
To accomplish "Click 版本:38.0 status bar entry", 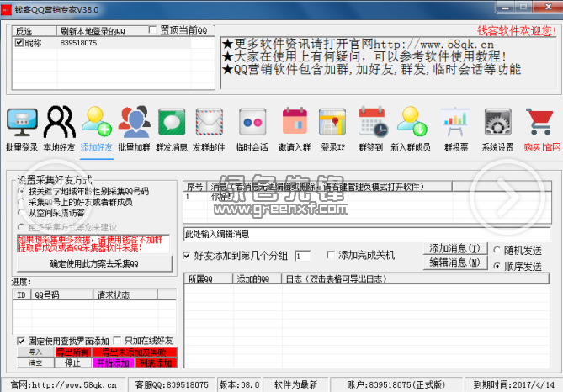I will pyautogui.click(x=239, y=384).
